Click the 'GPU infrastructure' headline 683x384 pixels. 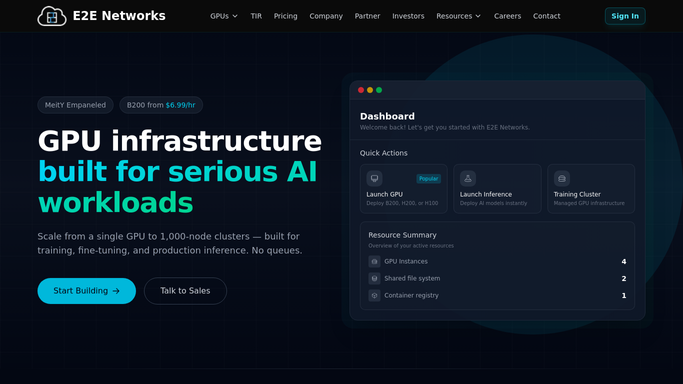point(179,141)
